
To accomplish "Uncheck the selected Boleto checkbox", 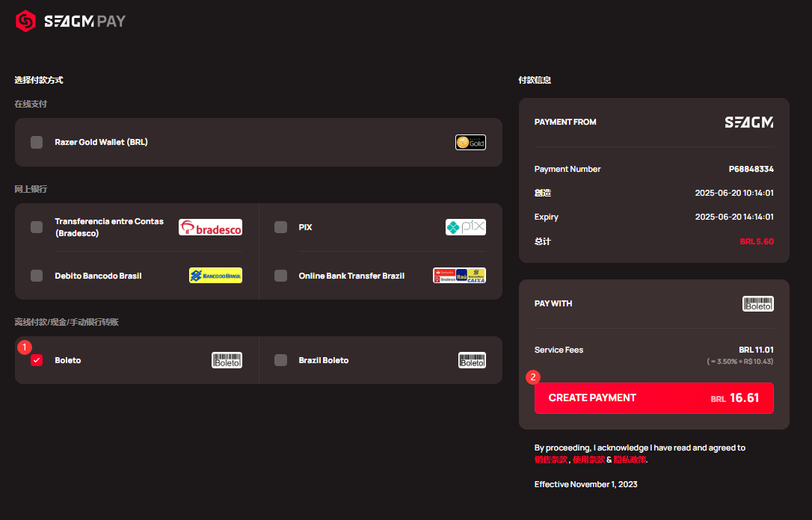I will click(37, 360).
